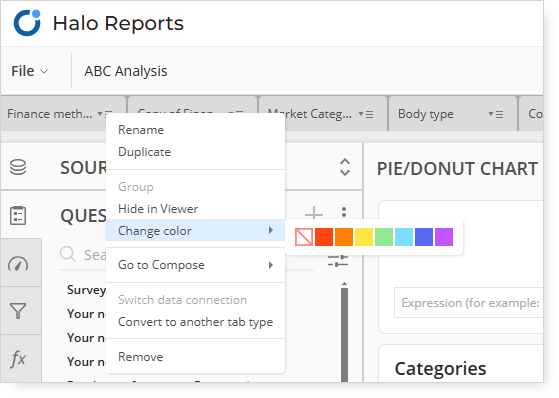The width and height of the screenshot is (559, 398).
Task: Open the three-dot options in Questions panel
Action: [344, 212]
